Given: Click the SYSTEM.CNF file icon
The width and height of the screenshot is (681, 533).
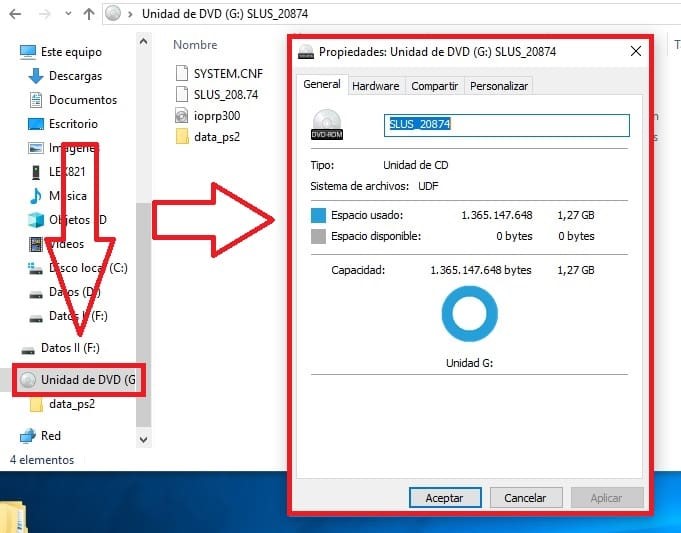Looking at the screenshot, I should (x=181, y=72).
